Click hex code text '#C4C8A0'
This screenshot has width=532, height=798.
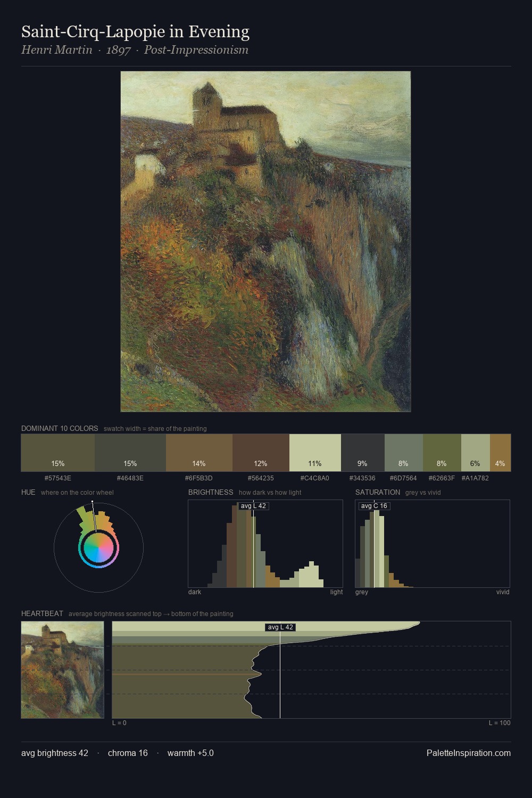tap(315, 478)
